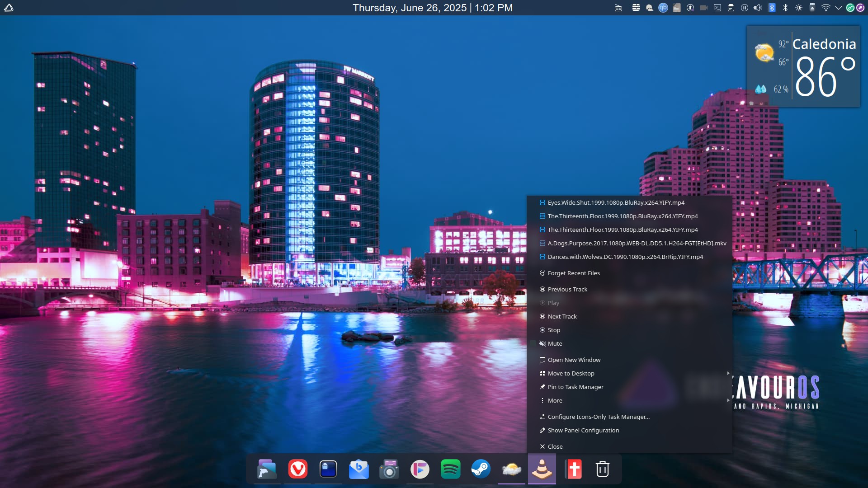This screenshot has height=488, width=868.
Task: Open Eyes.Wide.Shut recent file entry
Action: coord(616,203)
